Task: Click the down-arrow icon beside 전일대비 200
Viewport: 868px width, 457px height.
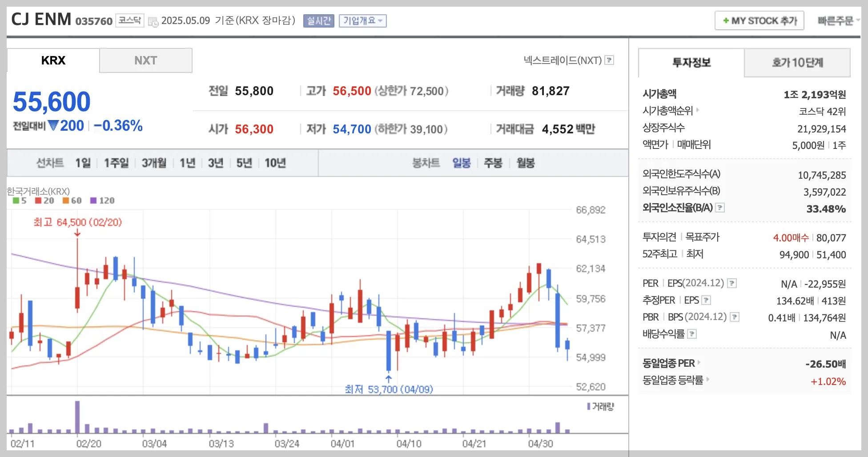Action: [53, 126]
